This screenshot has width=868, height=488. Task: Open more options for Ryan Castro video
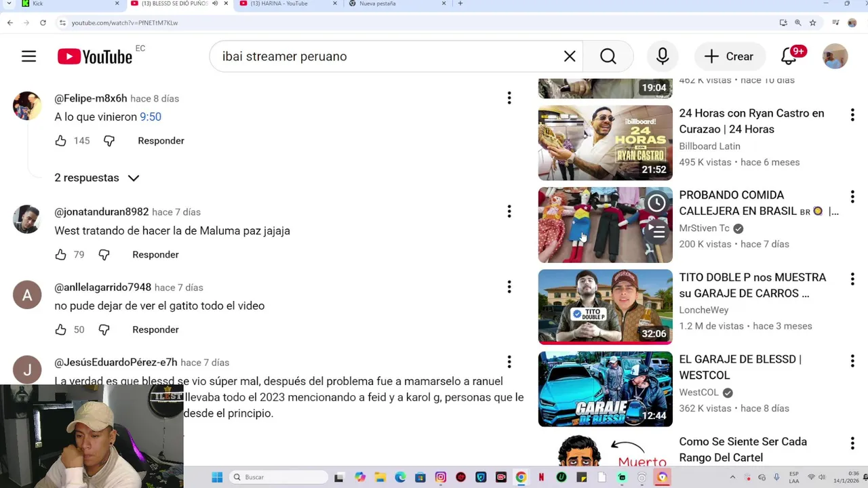tap(852, 115)
